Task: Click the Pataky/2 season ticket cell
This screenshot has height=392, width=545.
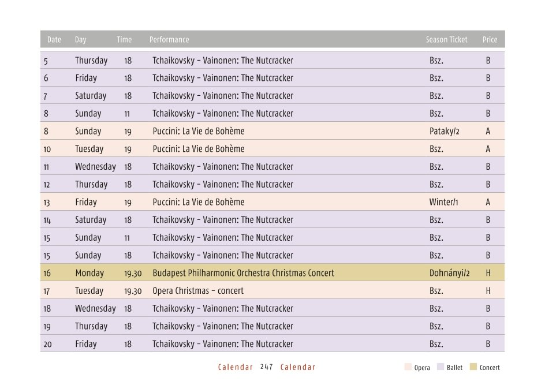Action: pyautogui.click(x=444, y=132)
